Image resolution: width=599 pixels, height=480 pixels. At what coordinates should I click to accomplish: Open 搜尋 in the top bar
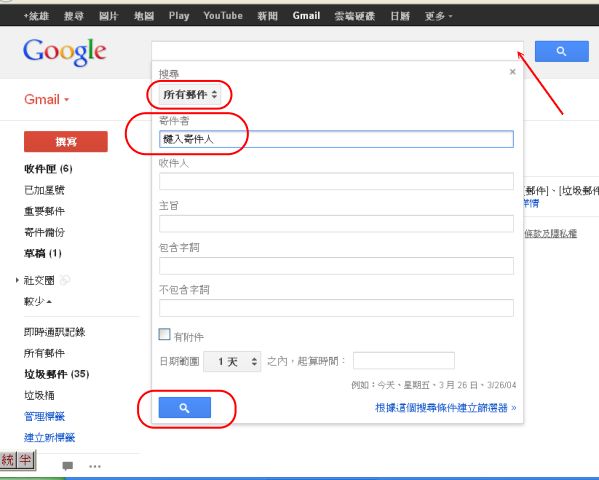pyautogui.click(x=74, y=16)
